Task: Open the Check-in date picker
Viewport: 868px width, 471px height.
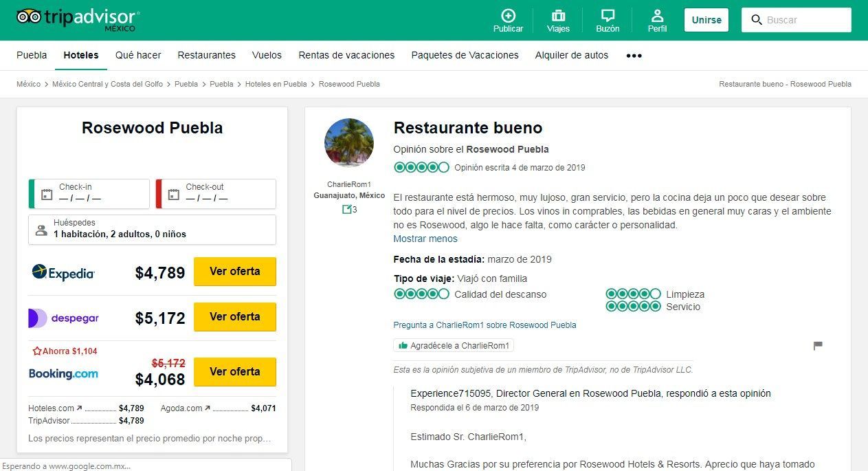Action: pos(89,194)
